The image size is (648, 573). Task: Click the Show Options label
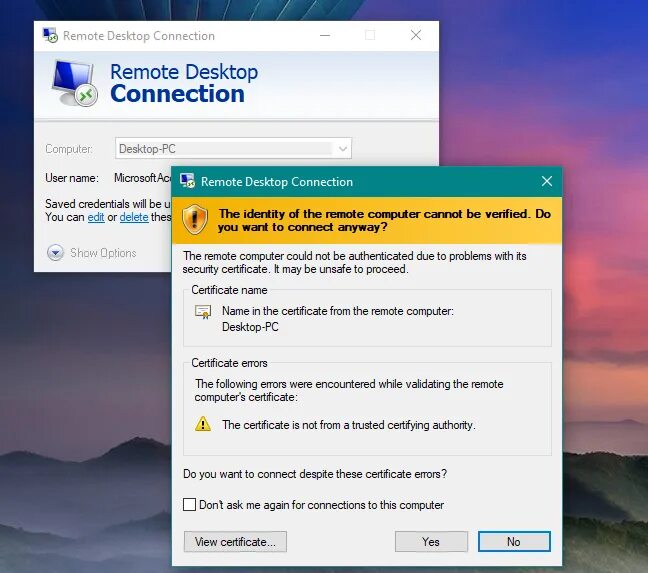(x=103, y=253)
